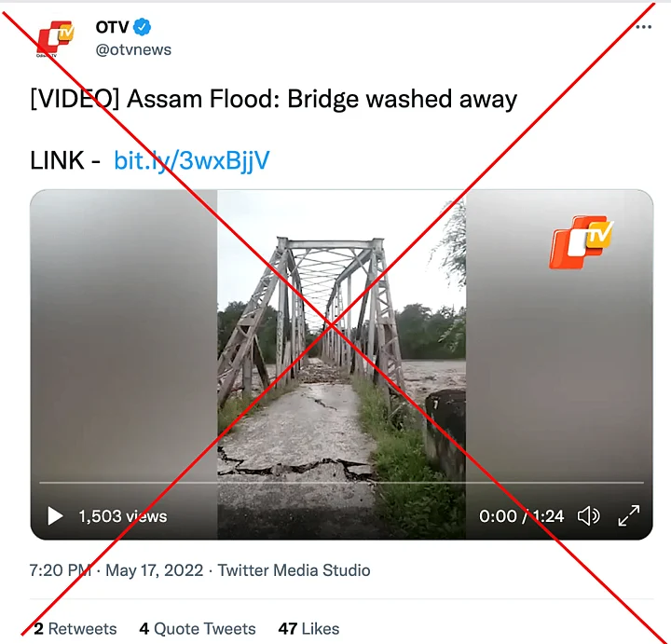Click the Twitter Media Studio source label

pos(294,570)
